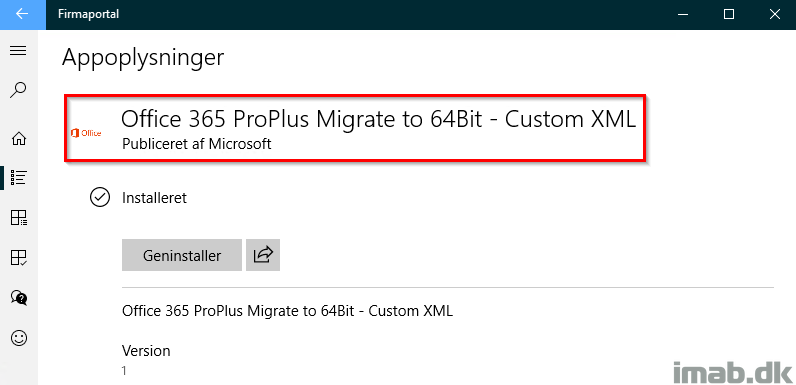This screenshot has width=796, height=385.
Task: Open App categories grid icon
Action: 19,218
